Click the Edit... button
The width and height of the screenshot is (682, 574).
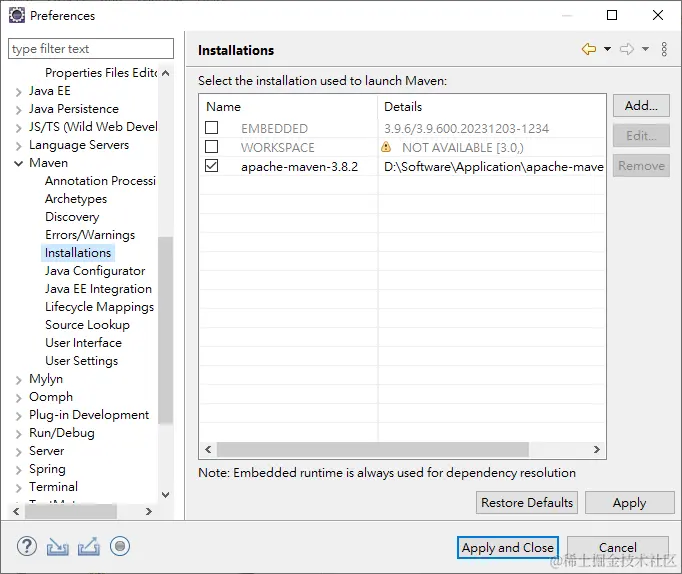point(641,136)
